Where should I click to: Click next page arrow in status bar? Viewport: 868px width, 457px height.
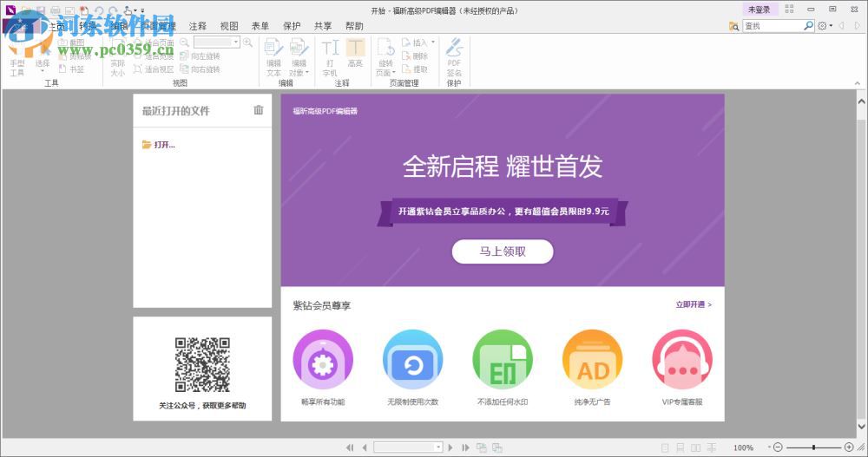[x=450, y=447]
